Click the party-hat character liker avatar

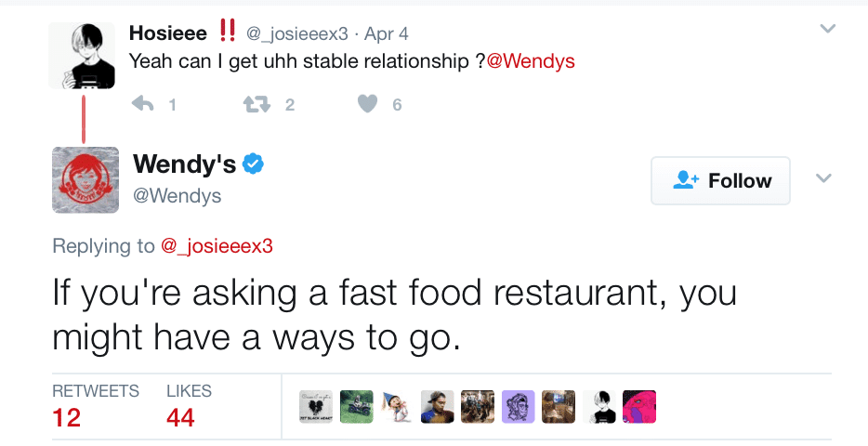point(397,406)
